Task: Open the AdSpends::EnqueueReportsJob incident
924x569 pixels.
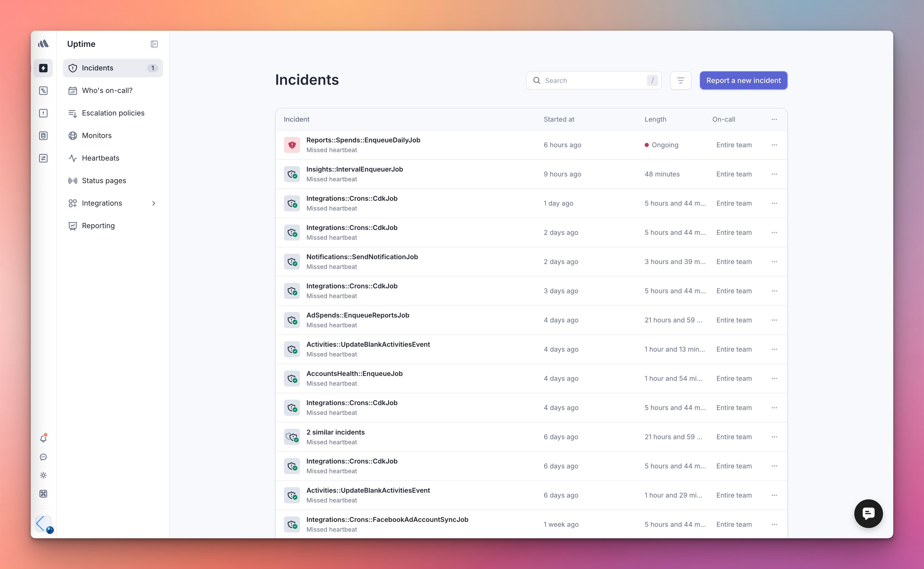Action: coord(357,315)
